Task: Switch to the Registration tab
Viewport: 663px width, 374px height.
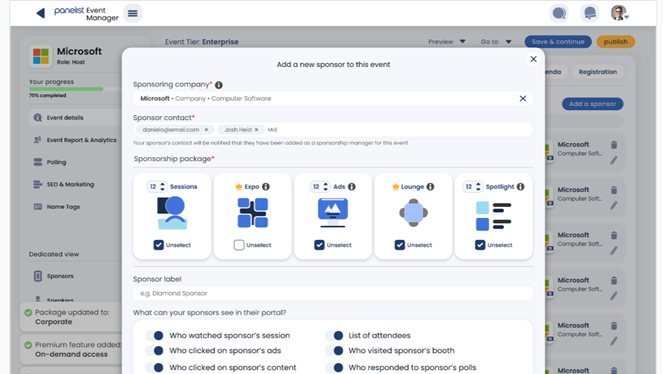Action: pyautogui.click(x=597, y=72)
